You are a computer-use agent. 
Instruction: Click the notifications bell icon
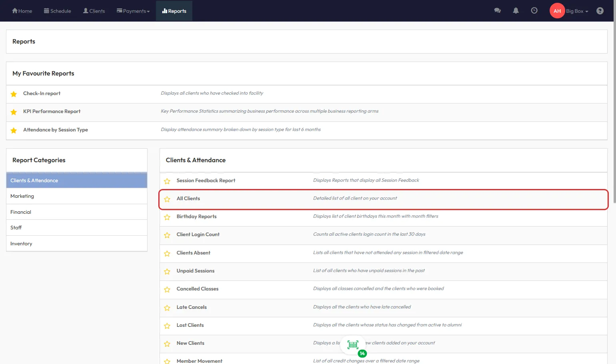pos(516,11)
